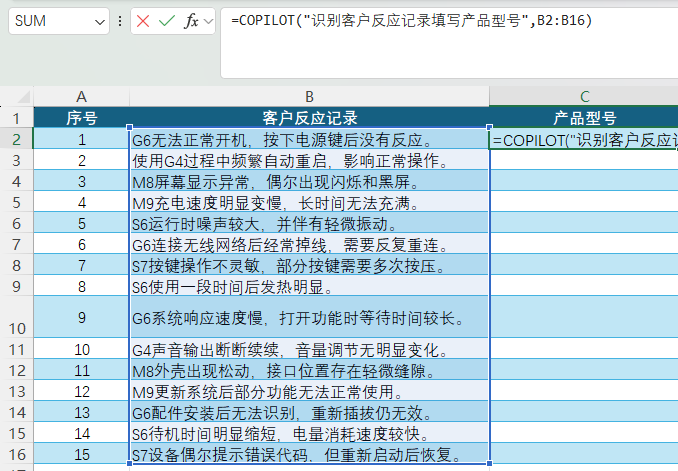678x471 pixels.
Task: Click the cell '使用G4过程中频繁自动重启'
Action: pos(309,160)
